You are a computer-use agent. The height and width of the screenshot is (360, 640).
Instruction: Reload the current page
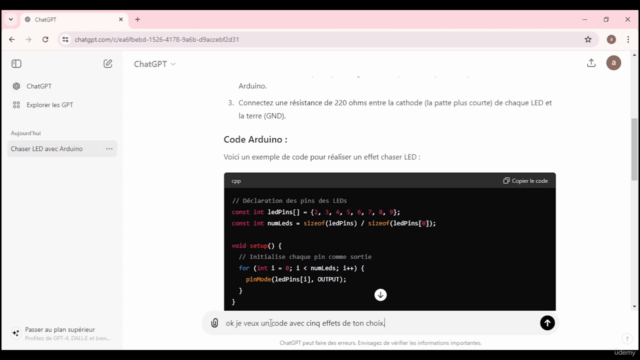45,40
